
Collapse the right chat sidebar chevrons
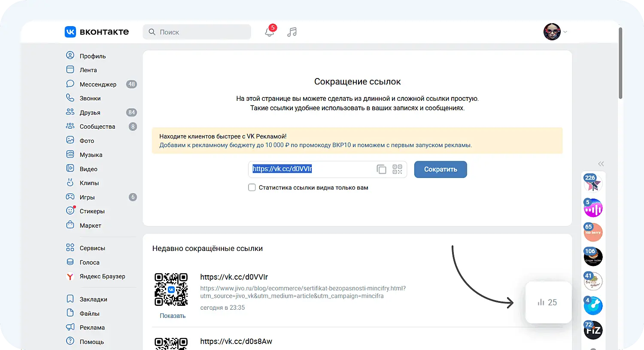tap(601, 164)
